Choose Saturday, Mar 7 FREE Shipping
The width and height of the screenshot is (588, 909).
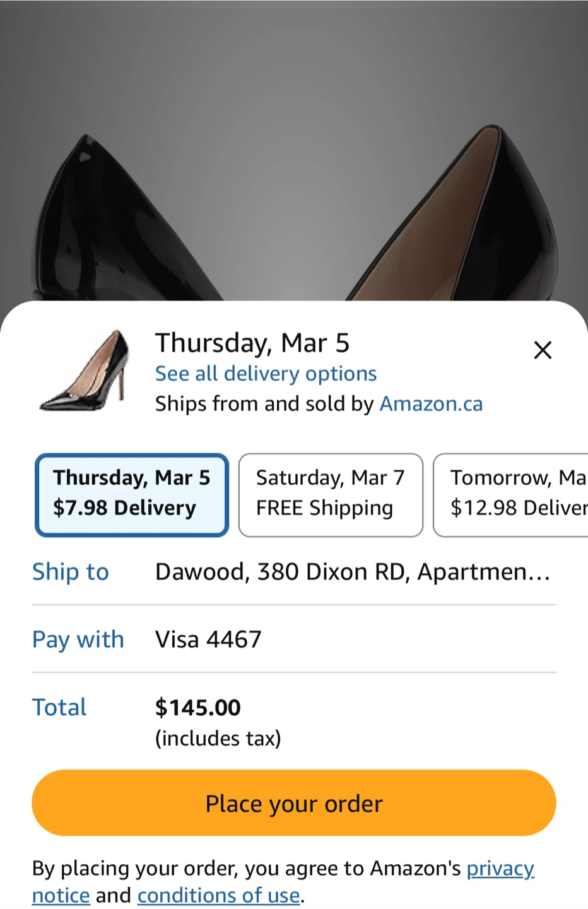point(331,495)
